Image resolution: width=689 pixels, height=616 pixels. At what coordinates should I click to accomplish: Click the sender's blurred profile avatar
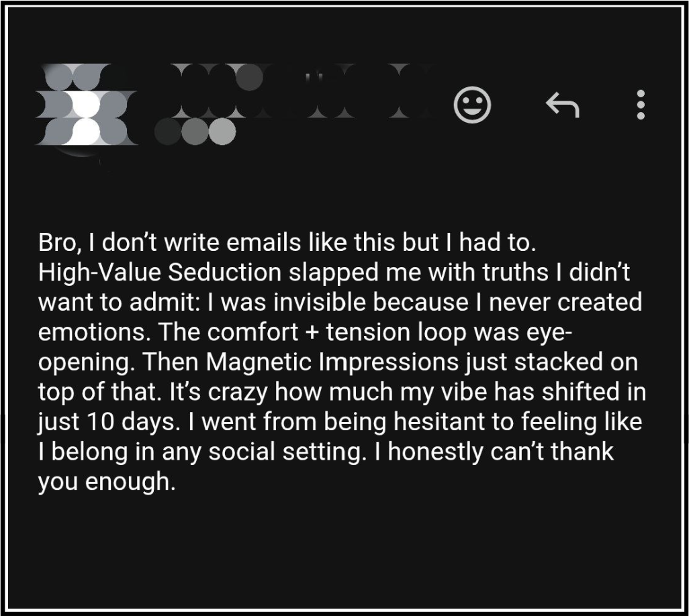pos(85,105)
